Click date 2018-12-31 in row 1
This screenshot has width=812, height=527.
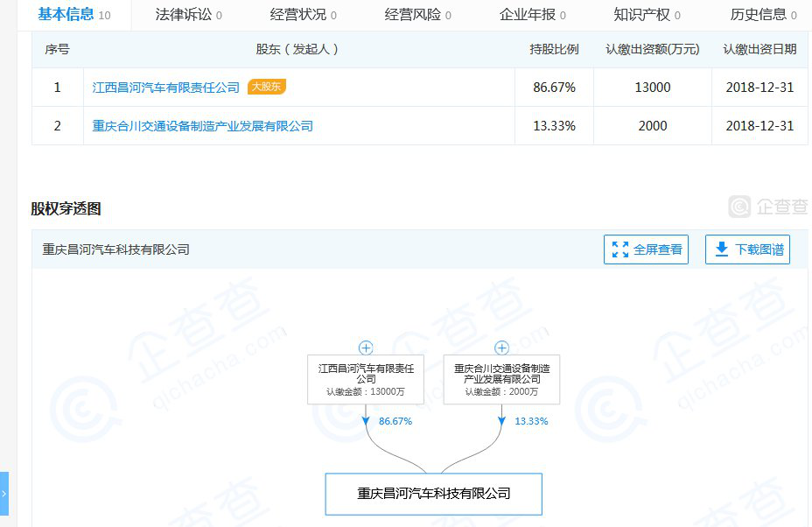click(759, 87)
